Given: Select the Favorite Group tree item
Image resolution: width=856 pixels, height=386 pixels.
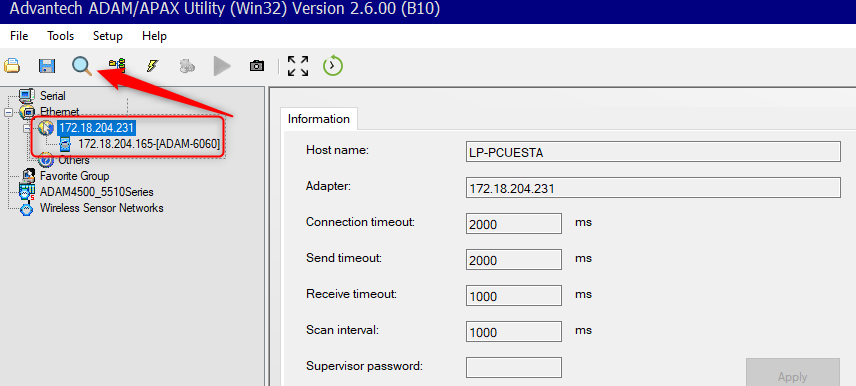Looking at the screenshot, I should (74, 176).
